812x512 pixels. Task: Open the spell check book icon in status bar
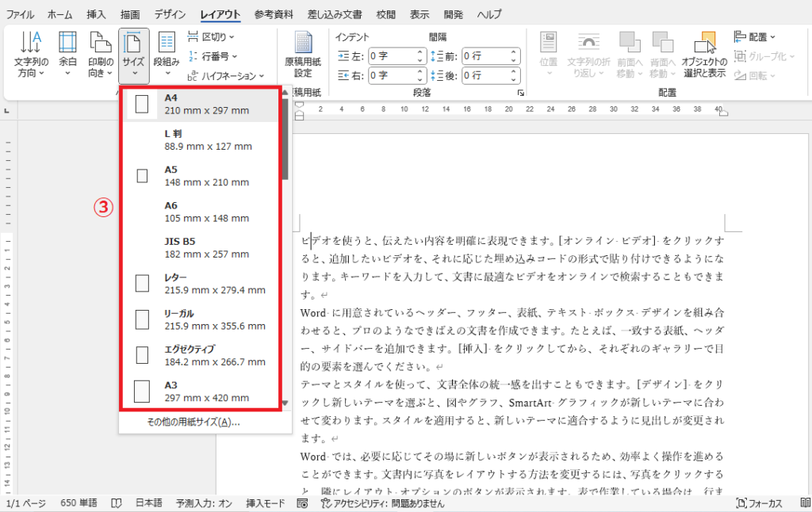point(117,503)
